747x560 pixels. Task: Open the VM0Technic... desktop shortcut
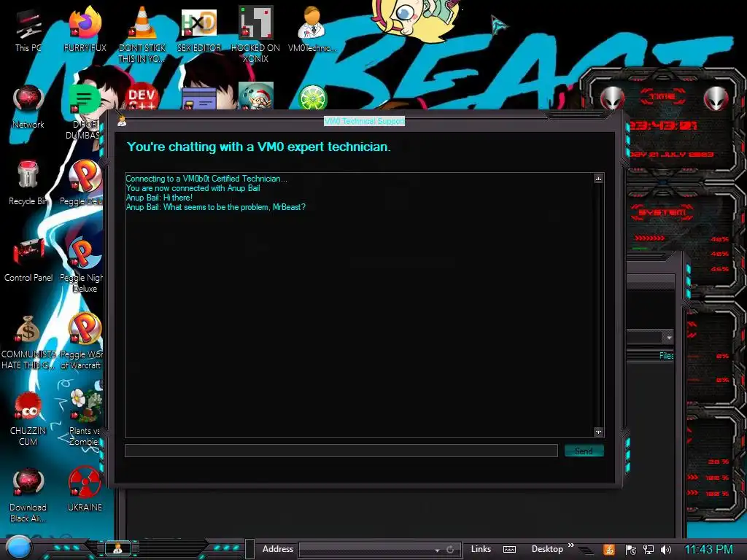[x=312, y=31]
